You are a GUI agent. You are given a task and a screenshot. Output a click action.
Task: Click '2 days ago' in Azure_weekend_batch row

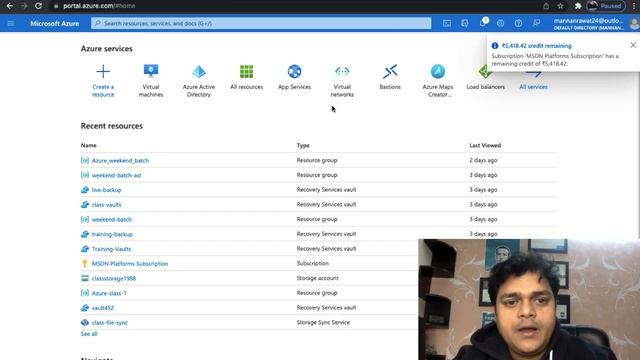pyautogui.click(x=483, y=160)
